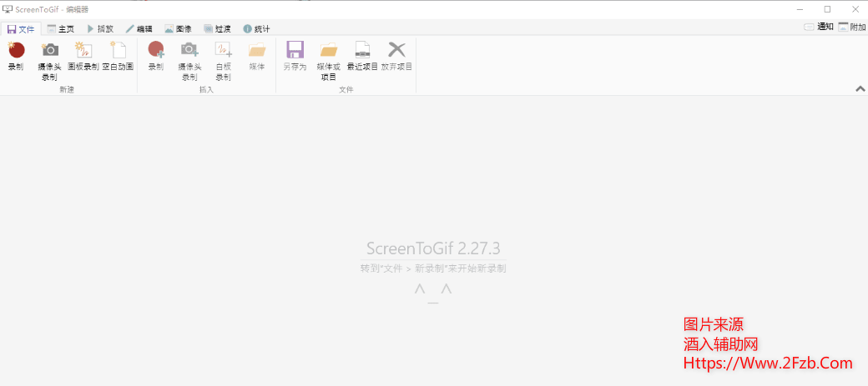Collapse the ribbon with the chevron
This screenshot has width=868, height=386.
point(860,88)
